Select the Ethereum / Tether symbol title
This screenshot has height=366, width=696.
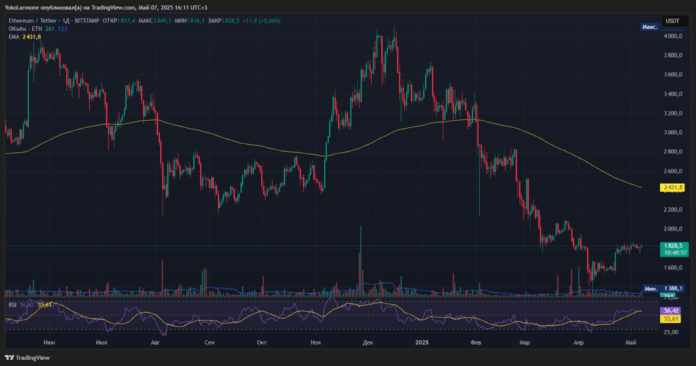tap(33, 21)
